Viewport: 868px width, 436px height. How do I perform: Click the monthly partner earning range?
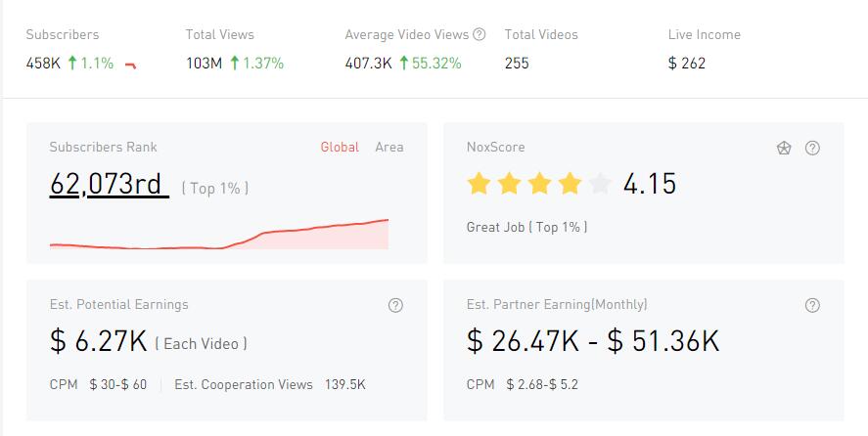click(593, 341)
